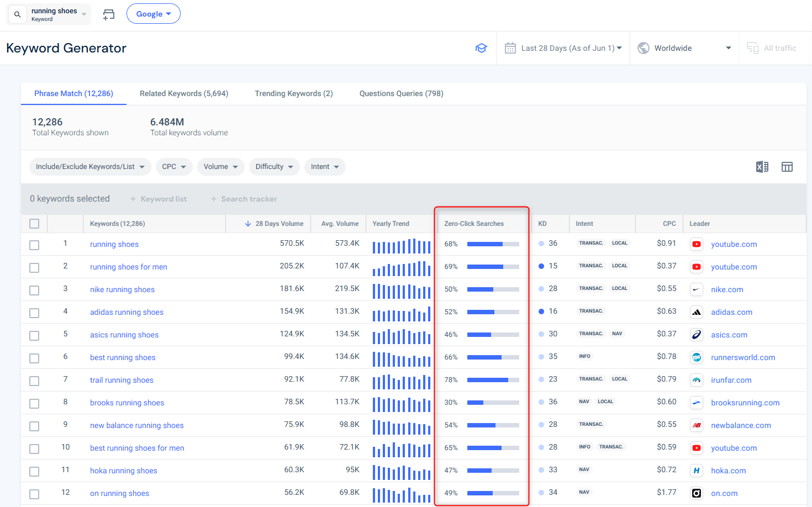Tick the trail running shoes checkbox
The height and width of the screenshot is (507, 812).
coord(34,381)
